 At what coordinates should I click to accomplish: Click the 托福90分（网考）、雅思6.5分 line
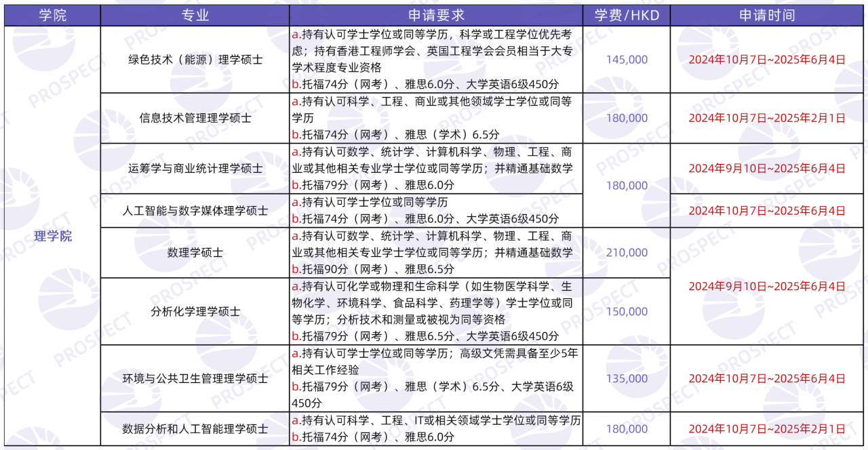[x=373, y=269]
